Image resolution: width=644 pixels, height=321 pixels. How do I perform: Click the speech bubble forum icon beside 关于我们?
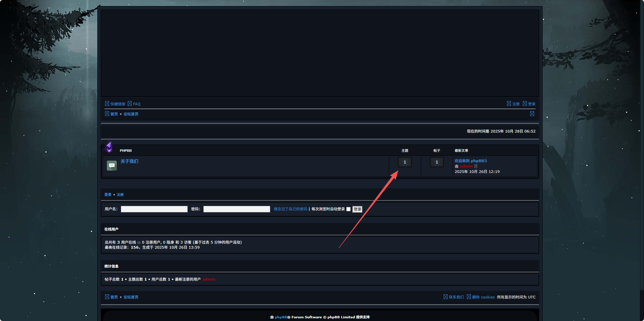coord(112,166)
